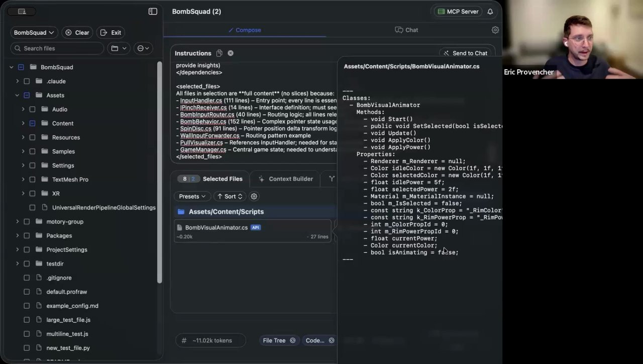Click the Clear button

[x=77, y=33]
